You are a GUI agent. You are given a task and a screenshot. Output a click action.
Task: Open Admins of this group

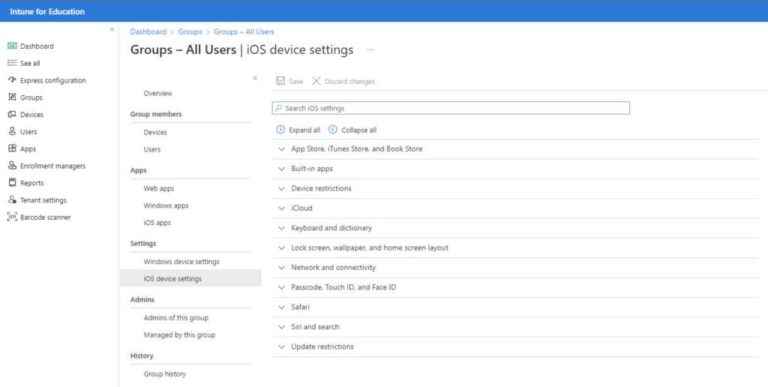click(176, 318)
